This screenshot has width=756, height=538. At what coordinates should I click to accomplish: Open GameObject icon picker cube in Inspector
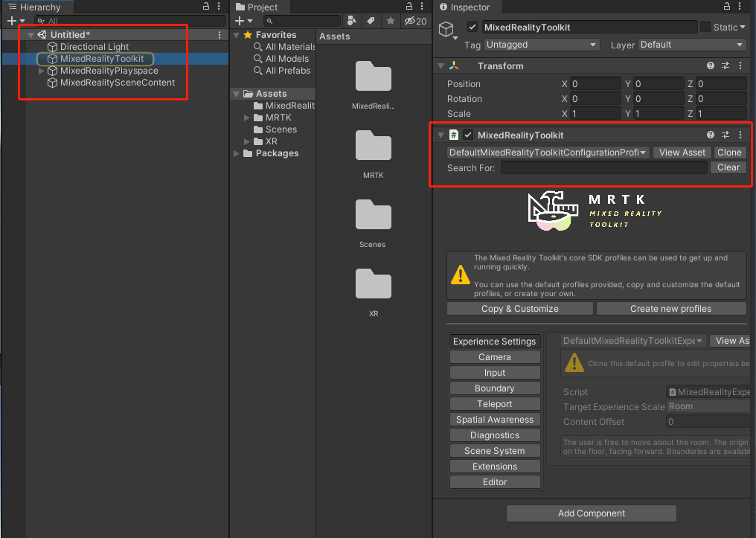click(x=447, y=31)
